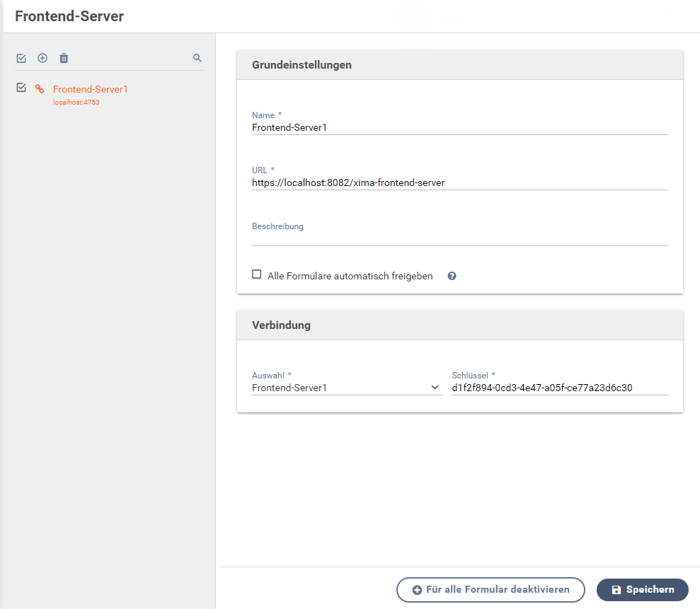
Task: Enable Alle Formulare automatisch freigeben checkbox
Action: coord(257,274)
